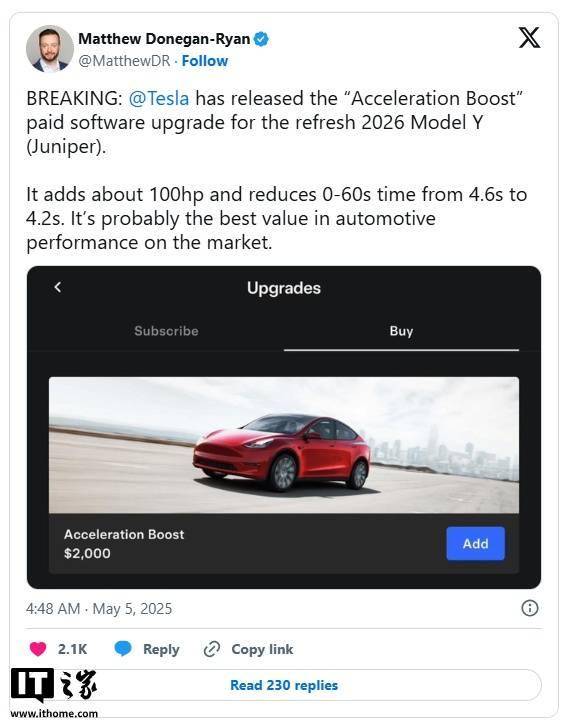
Task: Click the copy link chain icon
Action: (212, 649)
